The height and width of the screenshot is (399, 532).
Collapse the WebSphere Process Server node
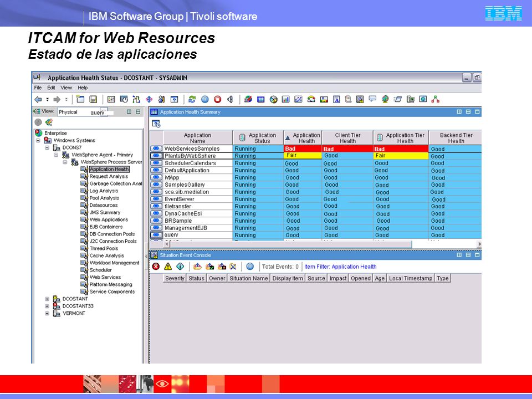coord(65,162)
